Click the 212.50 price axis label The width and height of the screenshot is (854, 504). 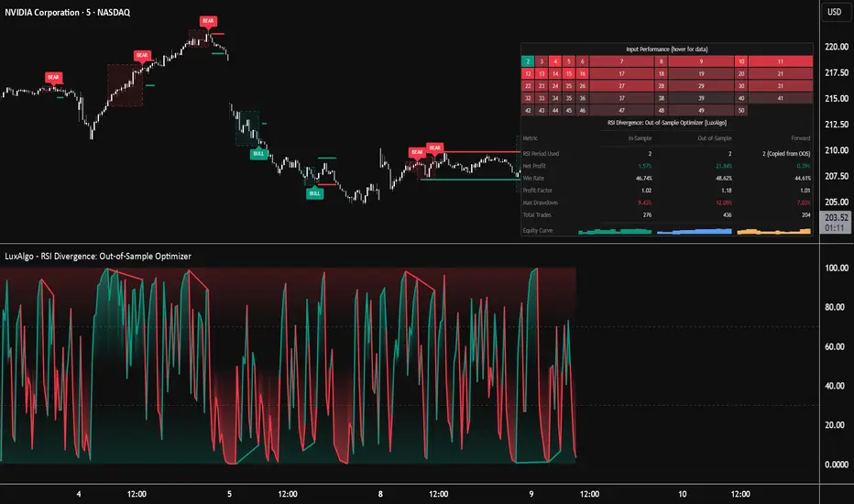click(837, 125)
